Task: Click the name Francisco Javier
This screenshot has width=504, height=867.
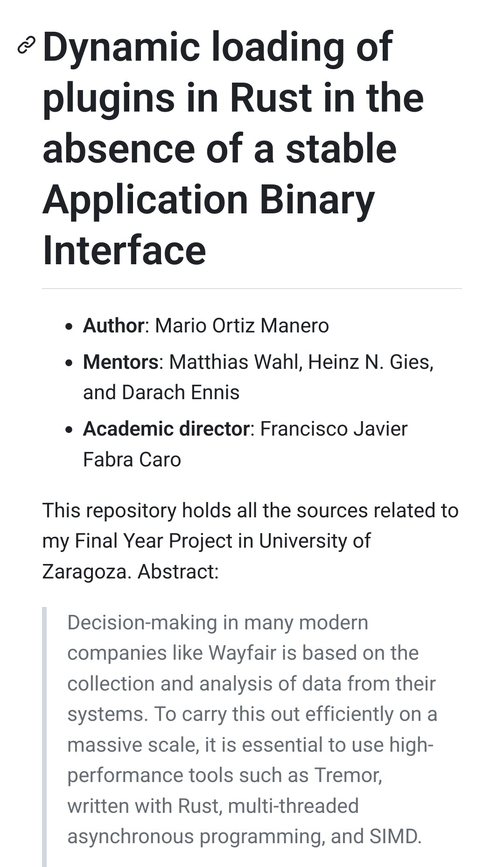Action: [x=334, y=429]
